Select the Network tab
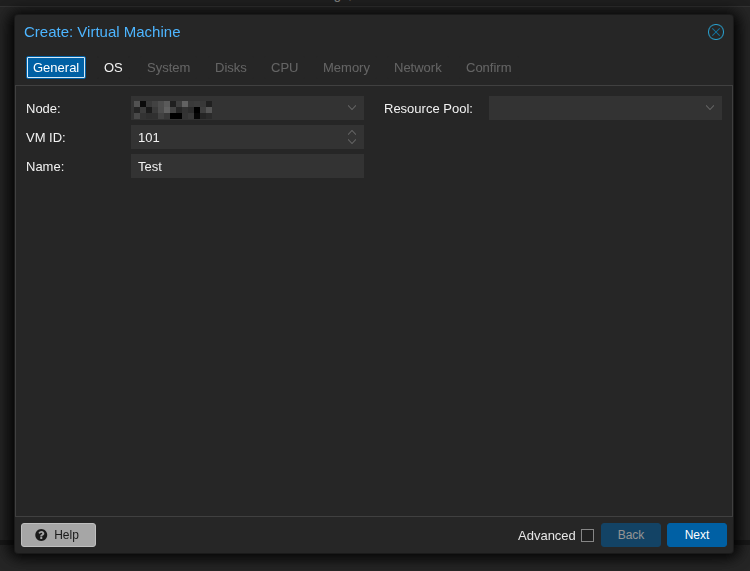The height and width of the screenshot is (571, 750). point(417,67)
